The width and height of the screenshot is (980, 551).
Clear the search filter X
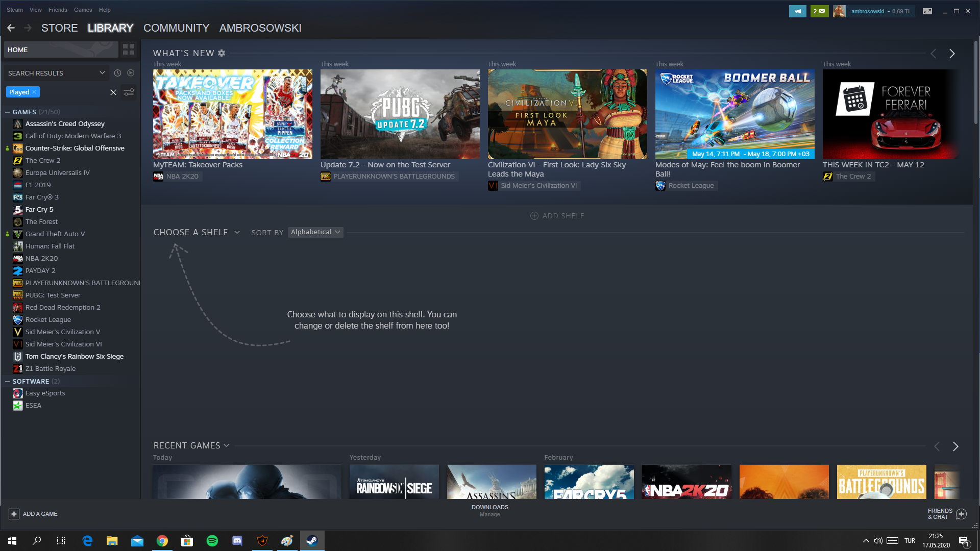[113, 92]
